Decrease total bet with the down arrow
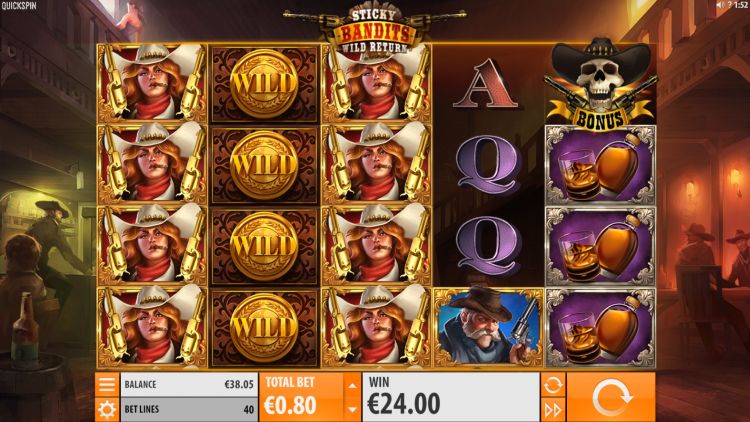750x422 pixels. (x=353, y=410)
